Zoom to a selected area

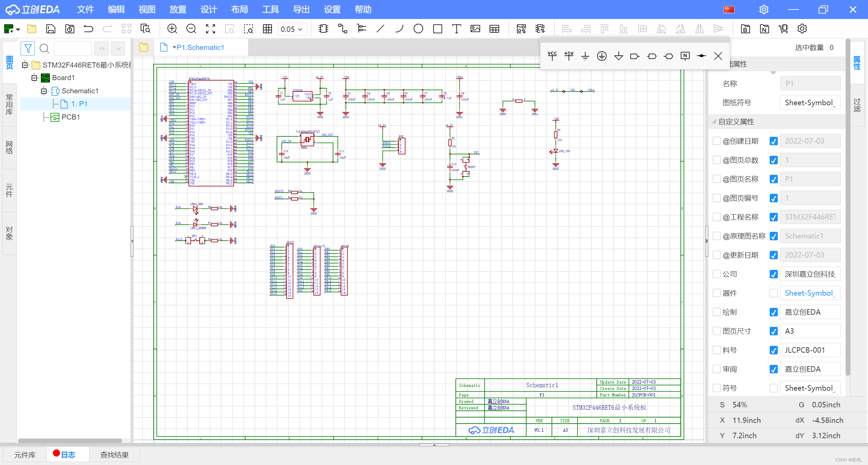(249, 29)
